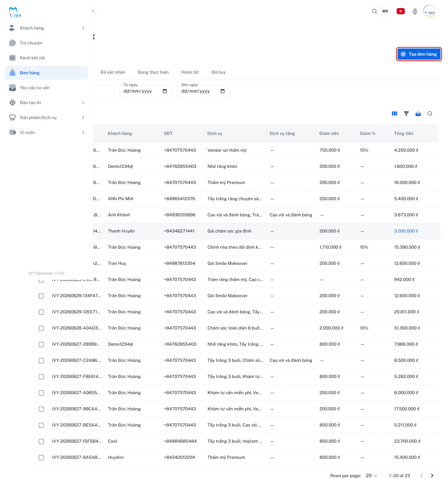Expand the Sản phẩm/Dịch vụ menu
The height and width of the screenshot is (498, 448).
click(47, 118)
